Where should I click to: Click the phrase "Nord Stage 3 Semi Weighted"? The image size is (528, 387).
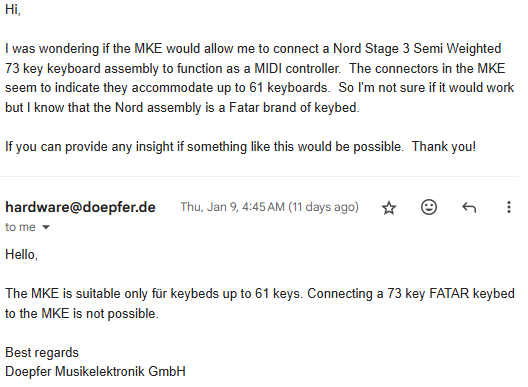(x=417, y=49)
